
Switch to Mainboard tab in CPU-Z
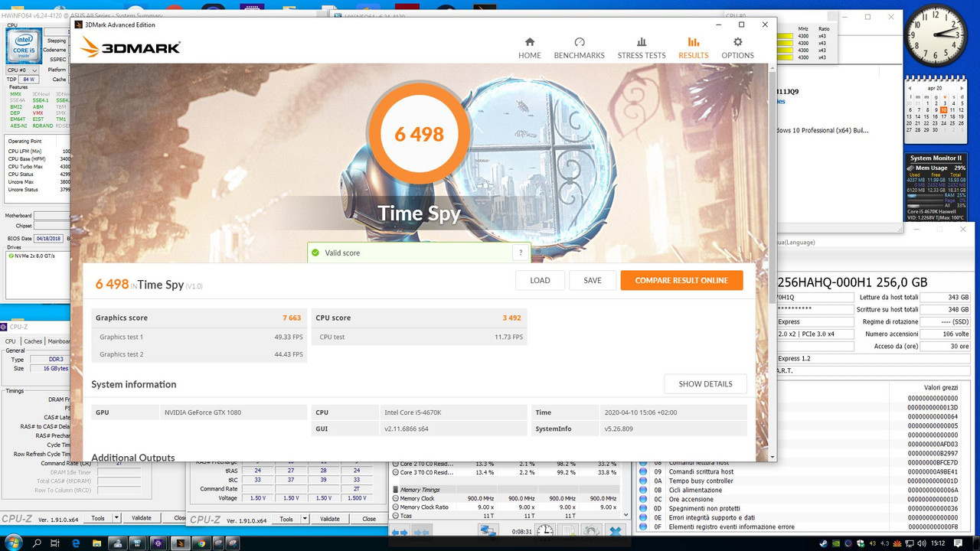(x=58, y=341)
